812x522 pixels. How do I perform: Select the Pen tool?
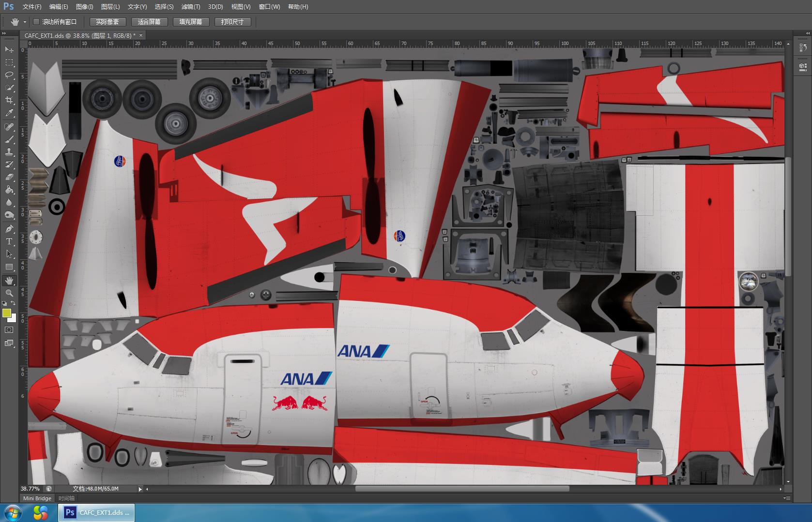tap(9, 229)
